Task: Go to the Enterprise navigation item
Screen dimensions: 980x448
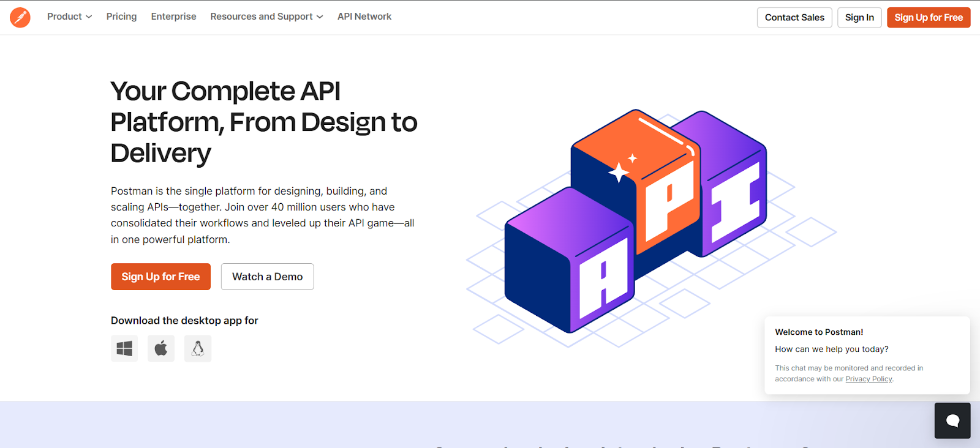Action: coord(173,17)
